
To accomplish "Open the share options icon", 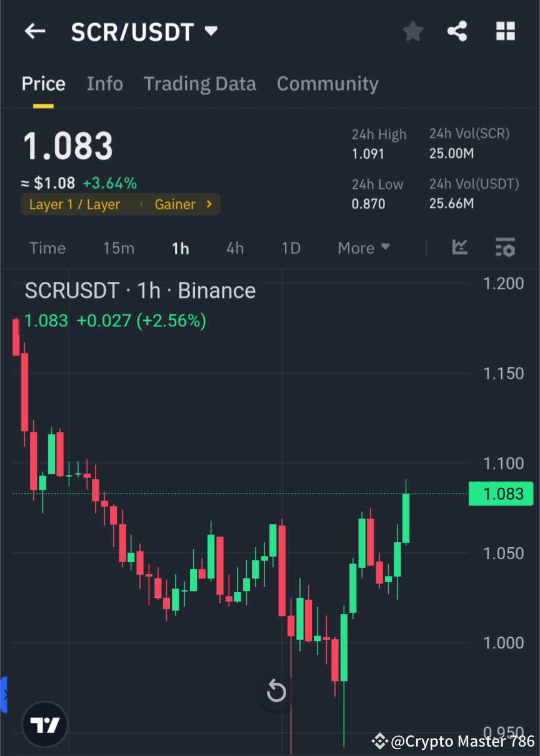I will point(457,31).
